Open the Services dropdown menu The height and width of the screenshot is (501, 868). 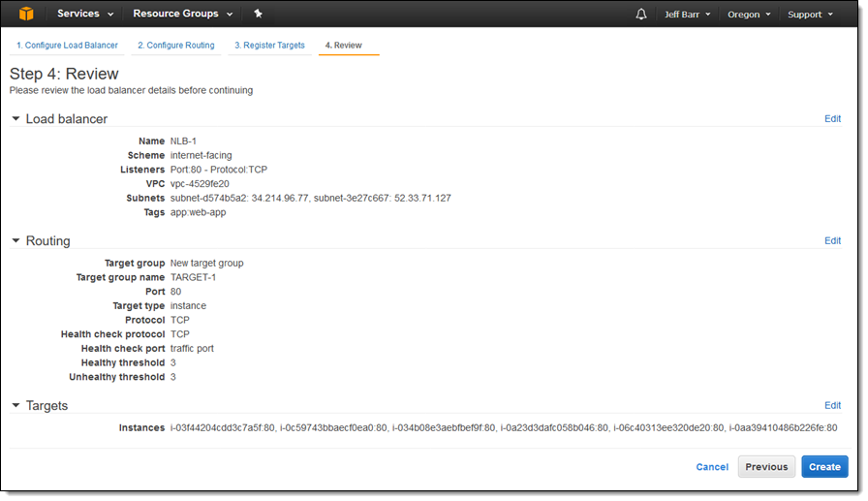click(85, 15)
